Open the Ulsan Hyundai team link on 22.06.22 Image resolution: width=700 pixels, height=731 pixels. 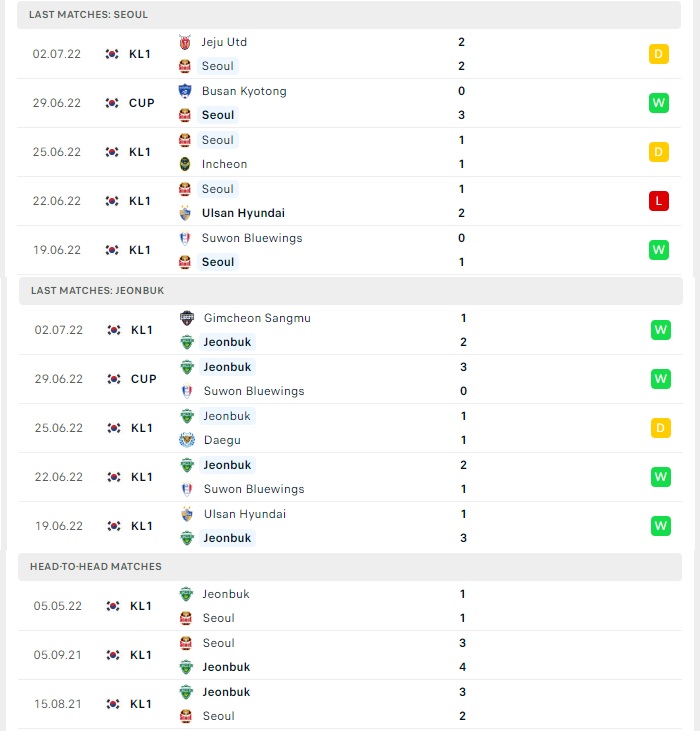(243, 213)
